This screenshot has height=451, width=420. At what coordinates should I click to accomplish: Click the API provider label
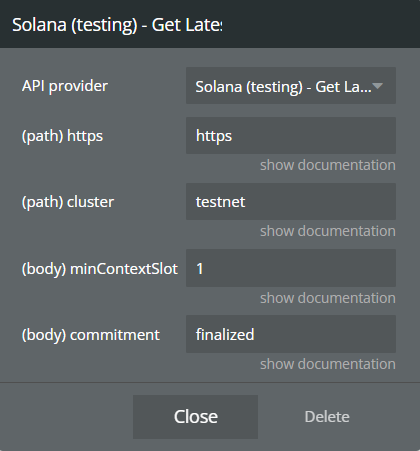[x=65, y=86]
